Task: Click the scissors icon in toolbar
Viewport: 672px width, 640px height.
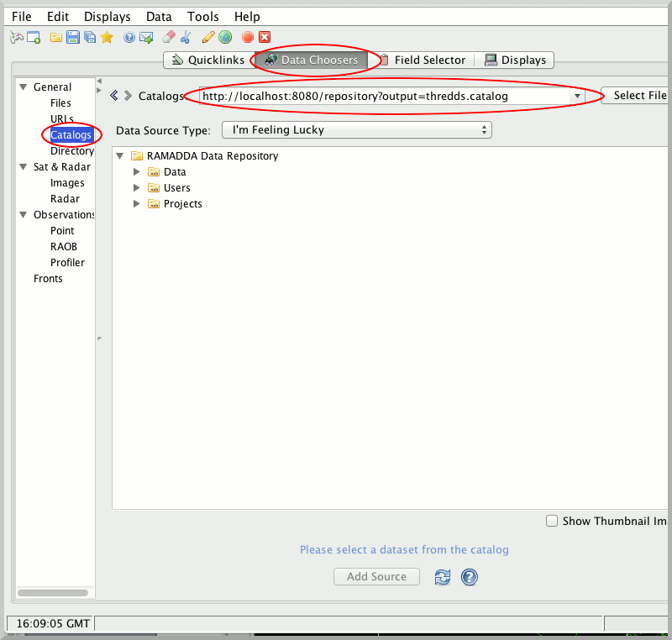Action: (x=185, y=37)
